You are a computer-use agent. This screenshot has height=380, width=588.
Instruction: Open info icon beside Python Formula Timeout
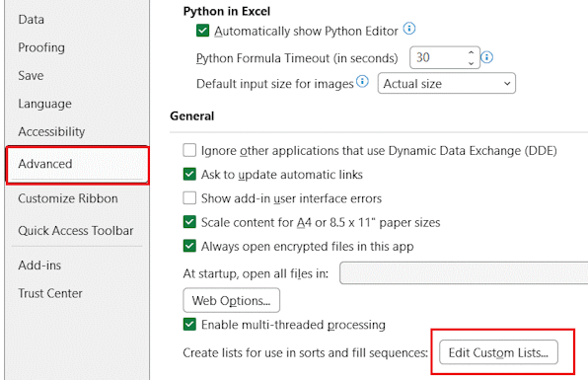pyautogui.click(x=486, y=57)
